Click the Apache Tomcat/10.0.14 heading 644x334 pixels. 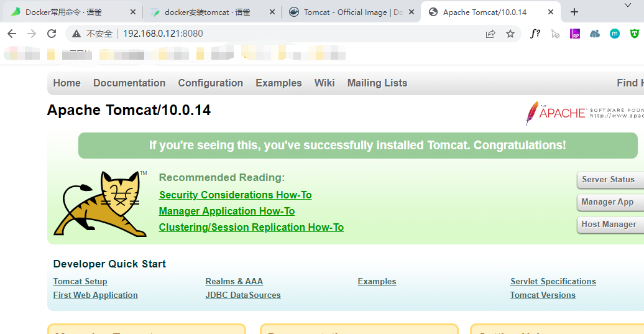tap(129, 110)
